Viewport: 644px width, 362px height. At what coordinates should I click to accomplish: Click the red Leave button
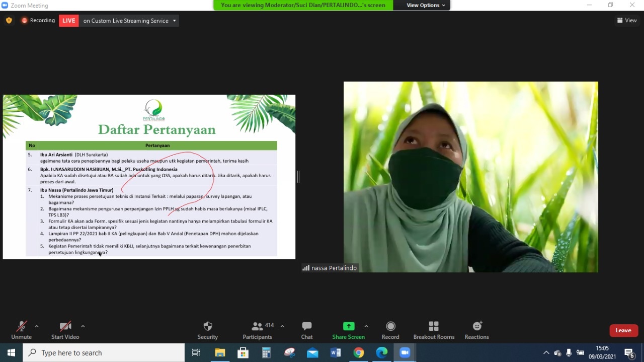(623, 330)
